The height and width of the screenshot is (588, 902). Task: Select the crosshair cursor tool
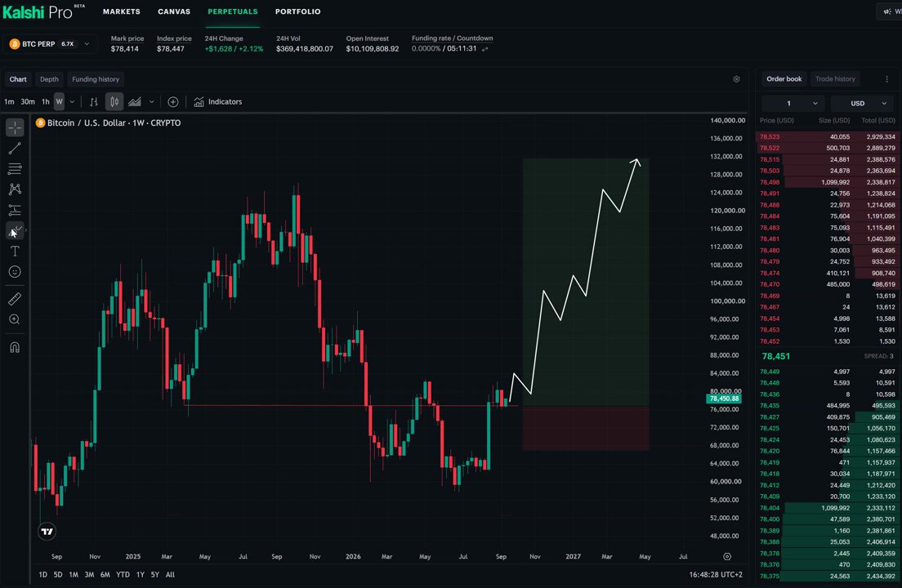15,127
